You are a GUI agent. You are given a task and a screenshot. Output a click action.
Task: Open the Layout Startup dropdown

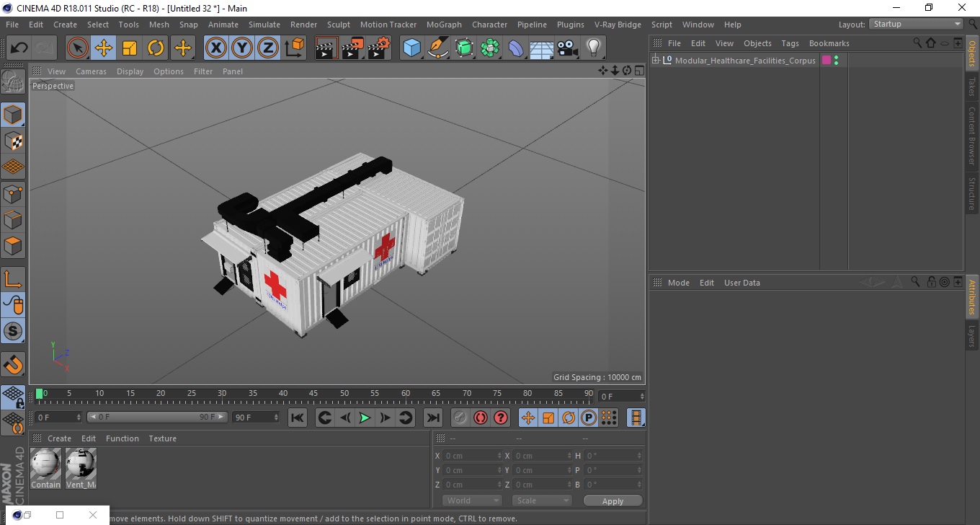point(916,24)
